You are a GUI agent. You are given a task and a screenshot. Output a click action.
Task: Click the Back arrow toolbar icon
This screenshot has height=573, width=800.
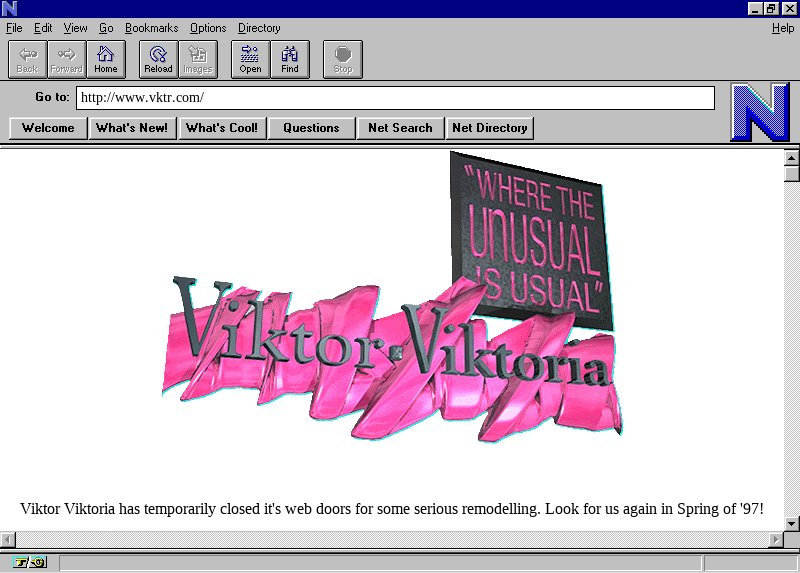pos(27,59)
